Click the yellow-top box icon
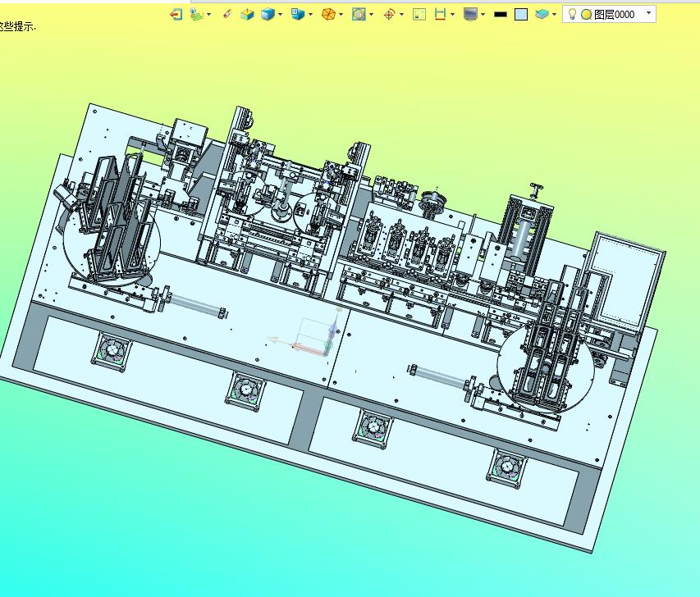700x597 pixels. tap(247, 14)
